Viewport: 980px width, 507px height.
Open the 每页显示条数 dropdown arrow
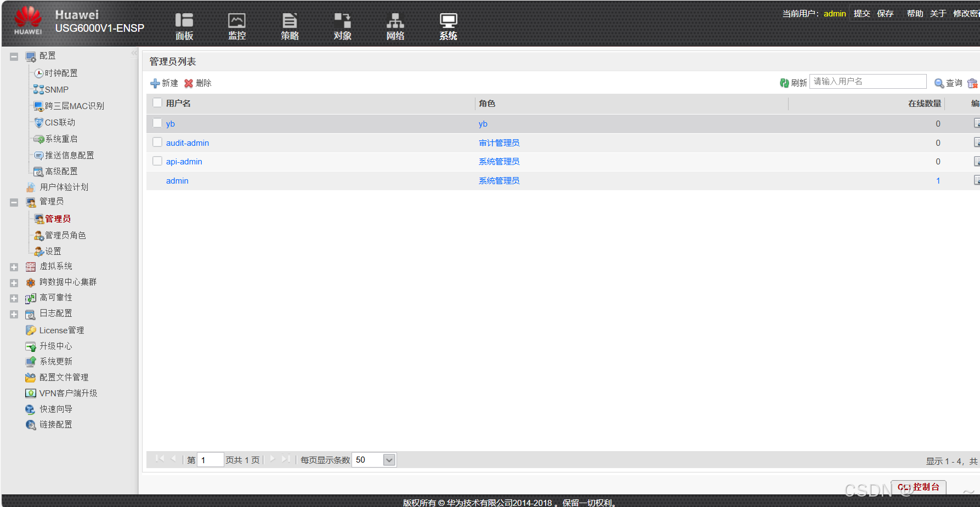389,460
